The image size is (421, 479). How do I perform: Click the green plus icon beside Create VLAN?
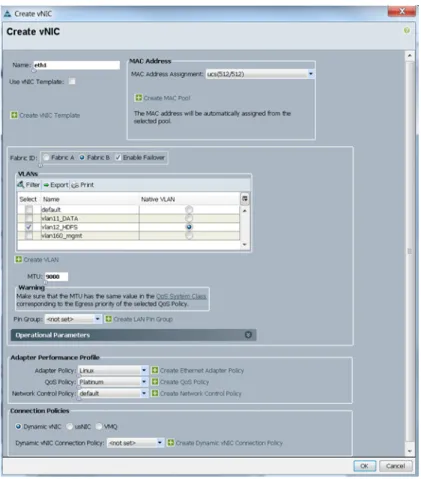(19, 259)
